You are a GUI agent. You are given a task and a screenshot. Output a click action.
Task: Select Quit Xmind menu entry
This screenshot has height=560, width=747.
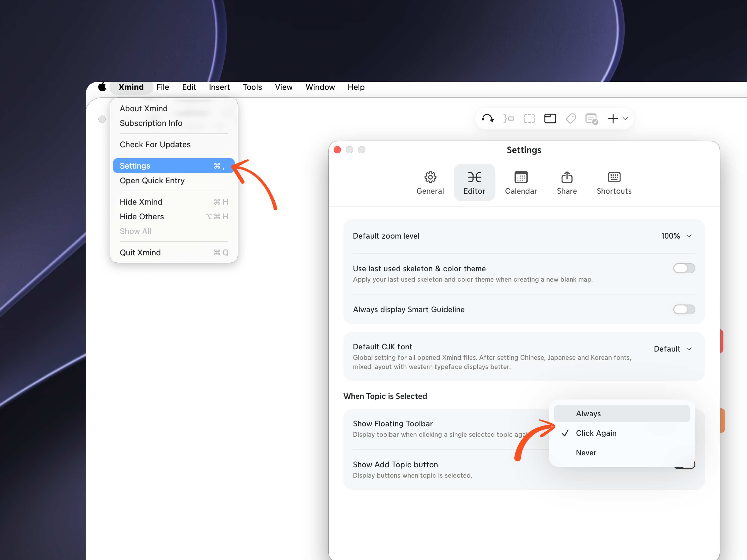click(174, 253)
